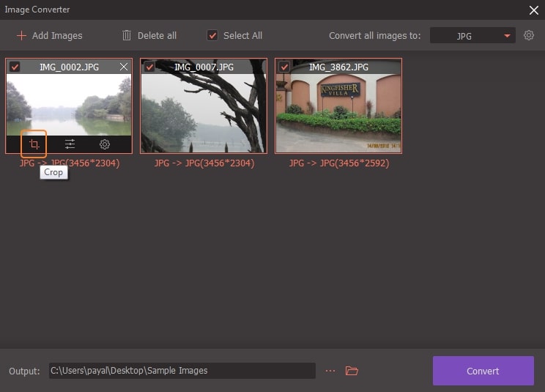
Task: Open the output folder icon
Action: pos(352,371)
